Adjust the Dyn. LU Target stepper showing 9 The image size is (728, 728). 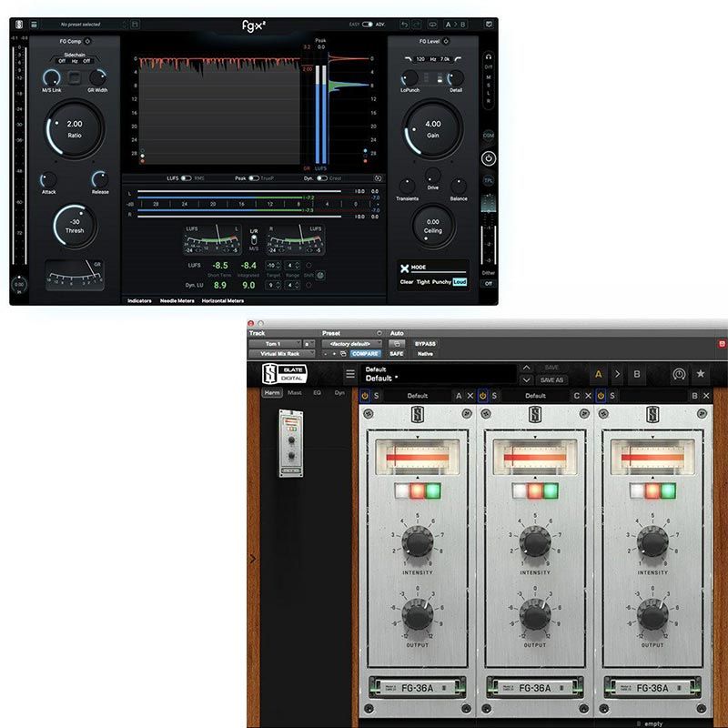coord(274,285)
